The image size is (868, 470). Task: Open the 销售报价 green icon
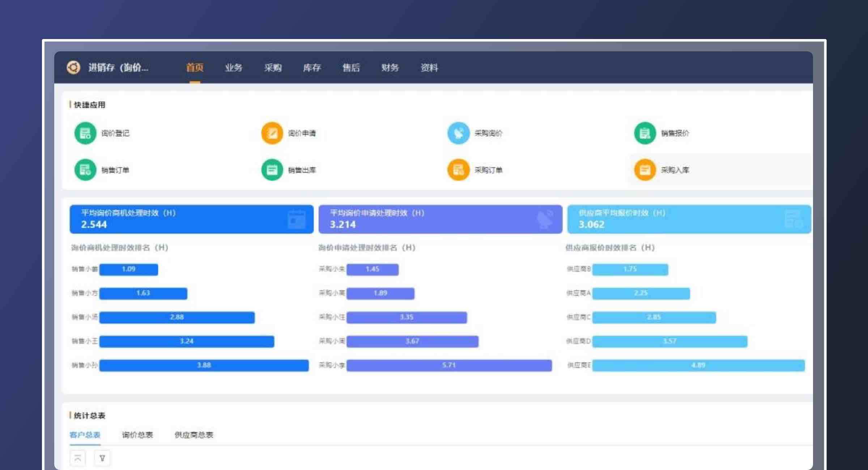point(645,133)
